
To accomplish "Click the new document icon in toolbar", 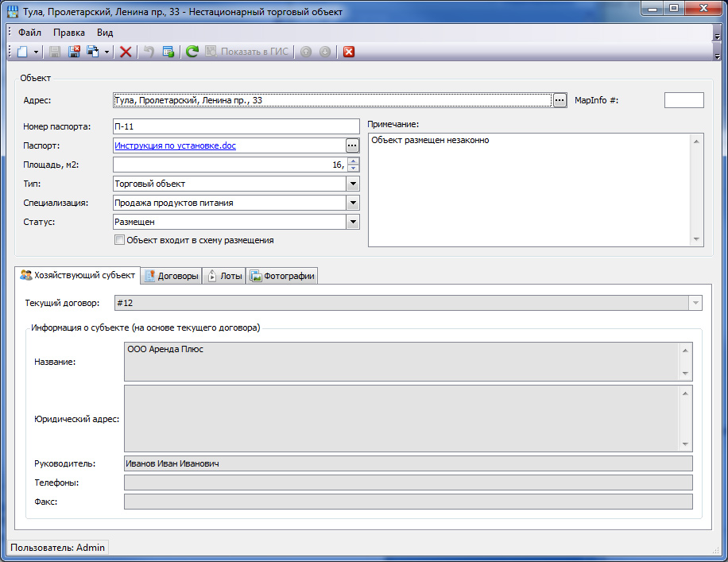I will coord(22,52).
